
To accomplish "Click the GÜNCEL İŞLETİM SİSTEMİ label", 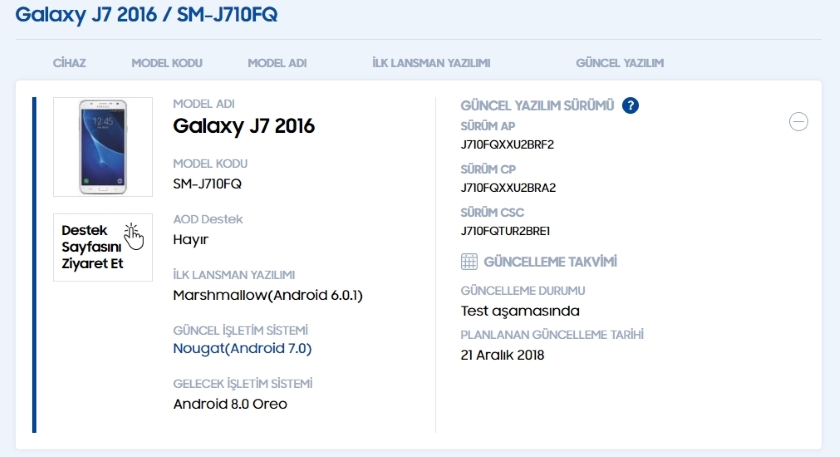I will coord(241,330).
